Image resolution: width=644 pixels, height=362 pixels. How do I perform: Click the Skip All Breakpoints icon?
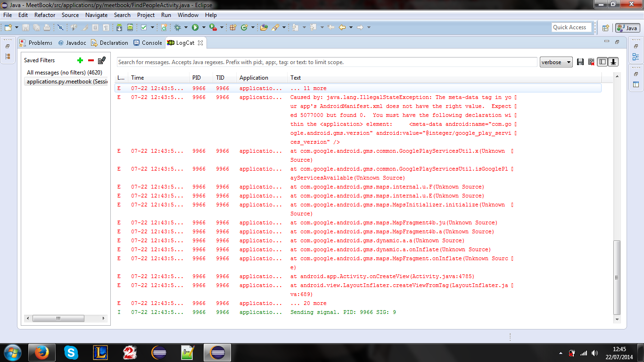(60, 27)
